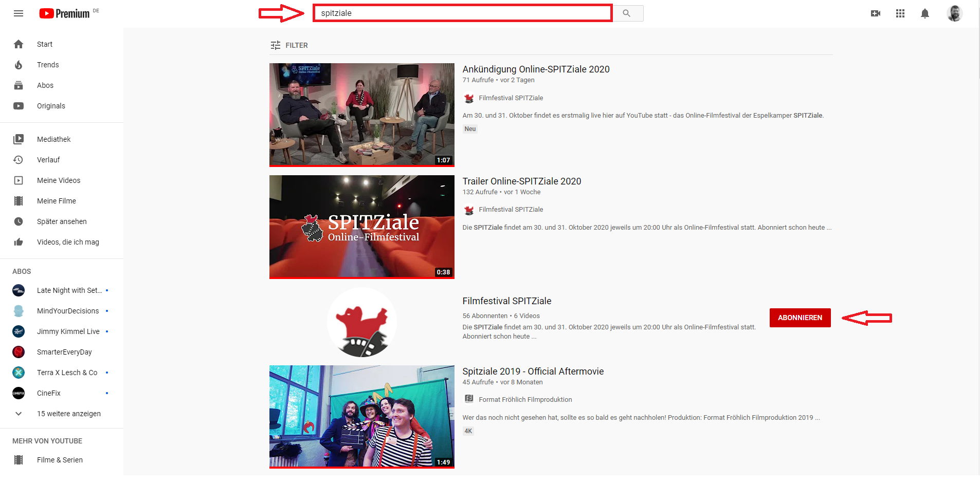Image resolution: width=980 pixels, height=483 pixels.
Task: Open Mediathek in the sidebar
Action: coord(62,139)
